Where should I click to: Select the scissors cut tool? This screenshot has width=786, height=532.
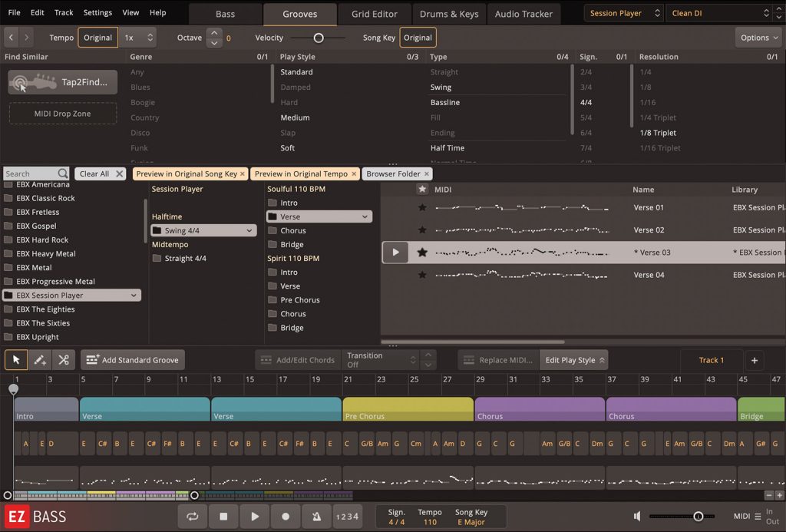click(x=64, y=359)
